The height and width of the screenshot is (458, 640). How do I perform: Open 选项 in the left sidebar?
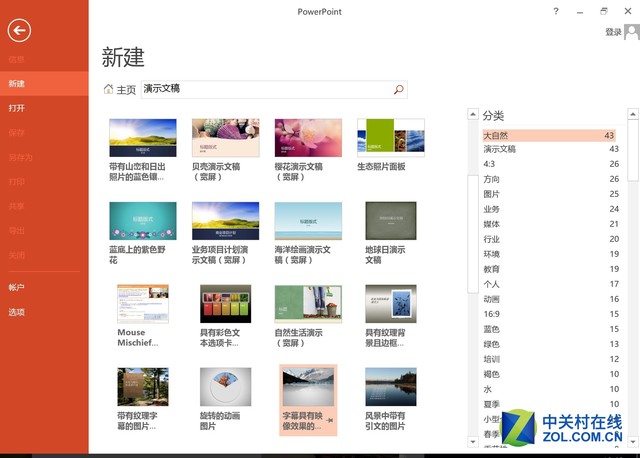coord(17,312)
